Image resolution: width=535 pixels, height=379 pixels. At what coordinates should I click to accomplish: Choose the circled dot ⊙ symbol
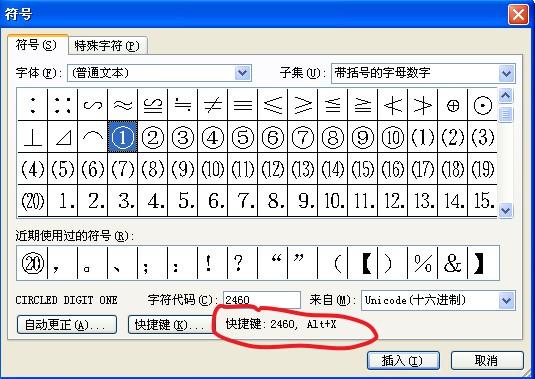pyautogui.click(x=482, y=105)
